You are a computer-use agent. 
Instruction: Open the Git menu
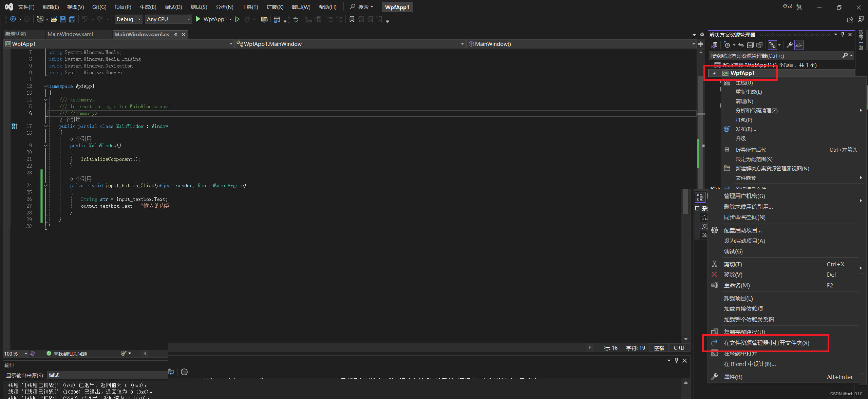pyautogui.click(x=99, y=7)
